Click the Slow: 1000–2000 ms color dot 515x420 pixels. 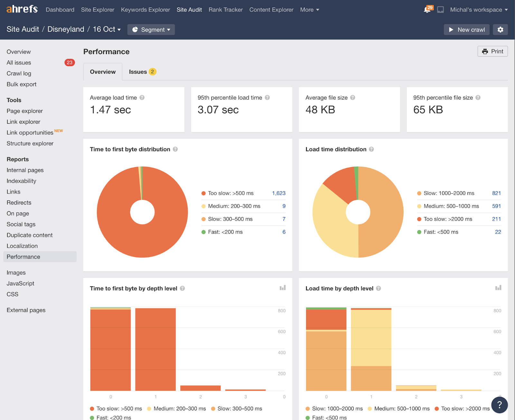pos(419,193)
